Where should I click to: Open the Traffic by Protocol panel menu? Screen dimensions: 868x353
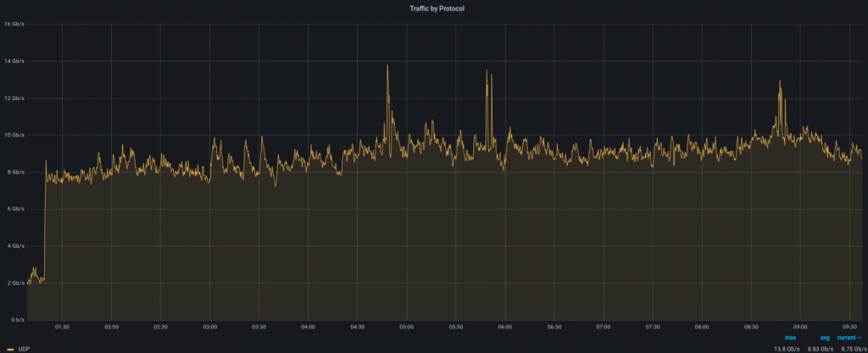point(434,8)
